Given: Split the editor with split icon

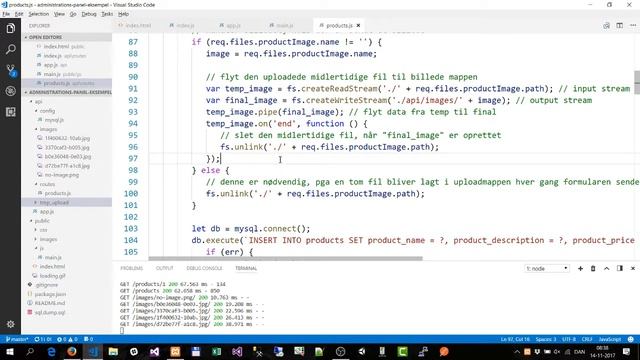Looking at the screenshot, I should (620, 25).
